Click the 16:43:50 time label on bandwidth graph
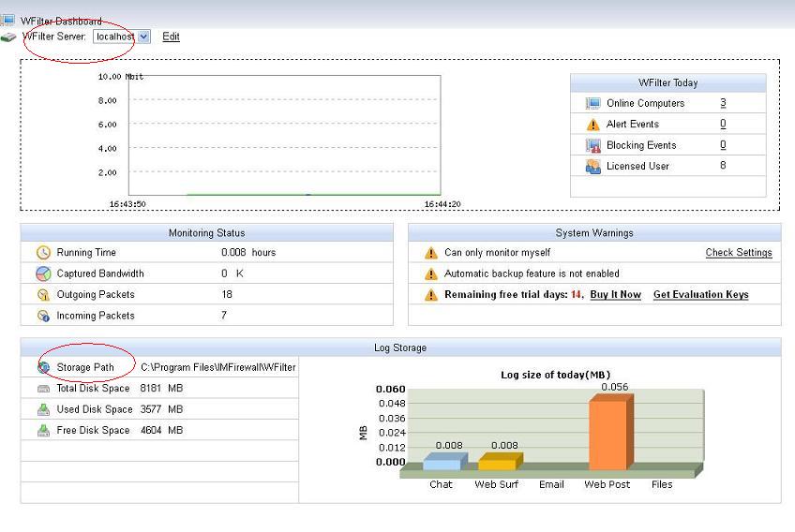Viewport: 795px width, 532px height. pos(127,204)
